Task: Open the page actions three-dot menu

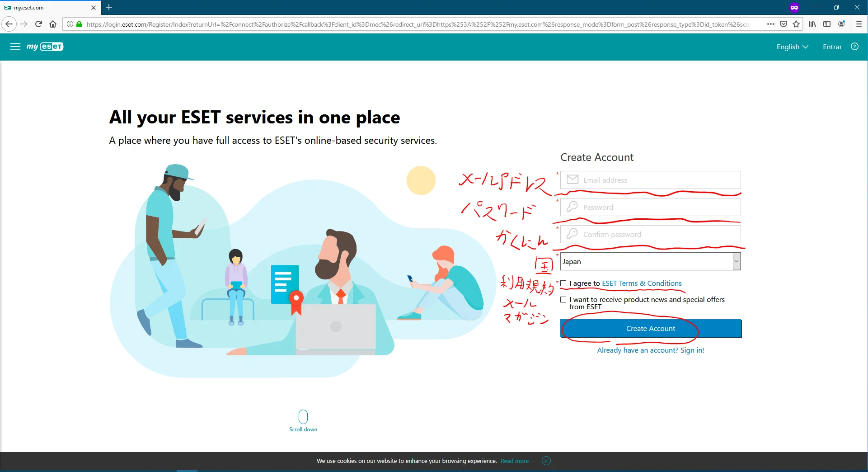Action: 771,24
